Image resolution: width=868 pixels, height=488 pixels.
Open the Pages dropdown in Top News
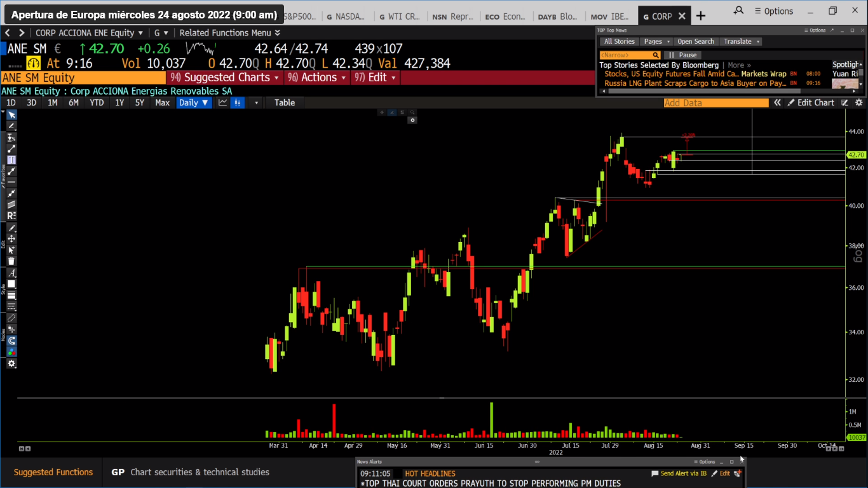(656, 41)
